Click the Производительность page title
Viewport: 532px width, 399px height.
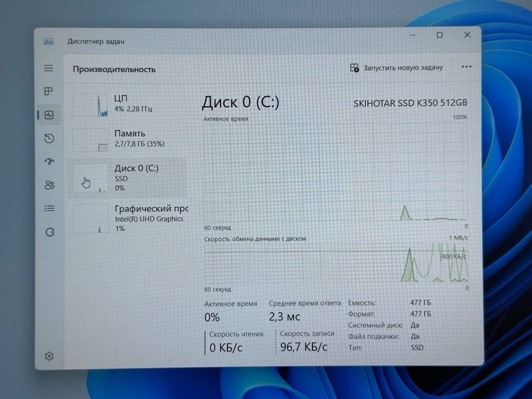(x=114, y=69)
